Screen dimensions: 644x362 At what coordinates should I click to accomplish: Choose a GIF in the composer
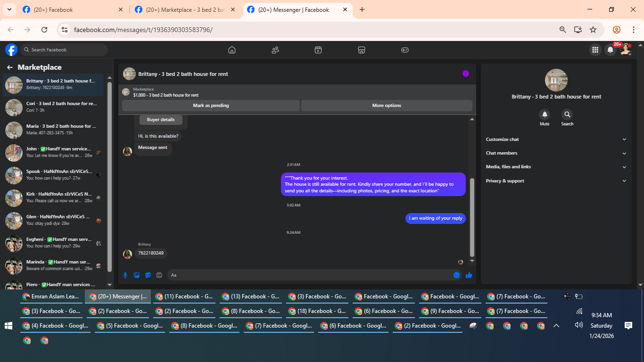coord(159,275)
